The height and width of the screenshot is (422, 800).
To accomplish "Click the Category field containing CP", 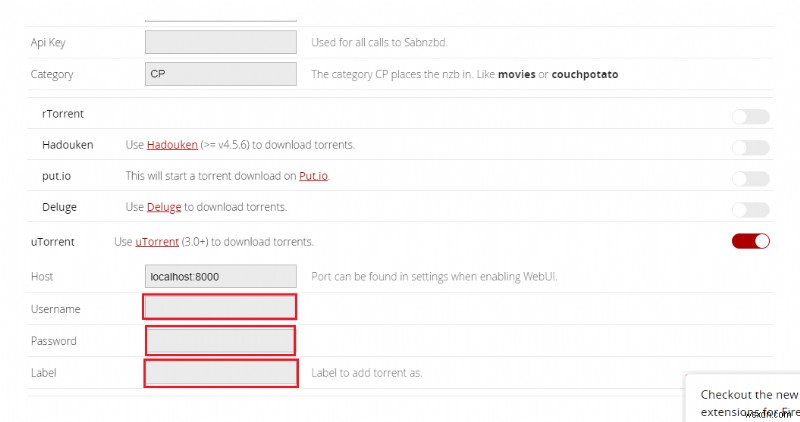I will pos(221,74).
